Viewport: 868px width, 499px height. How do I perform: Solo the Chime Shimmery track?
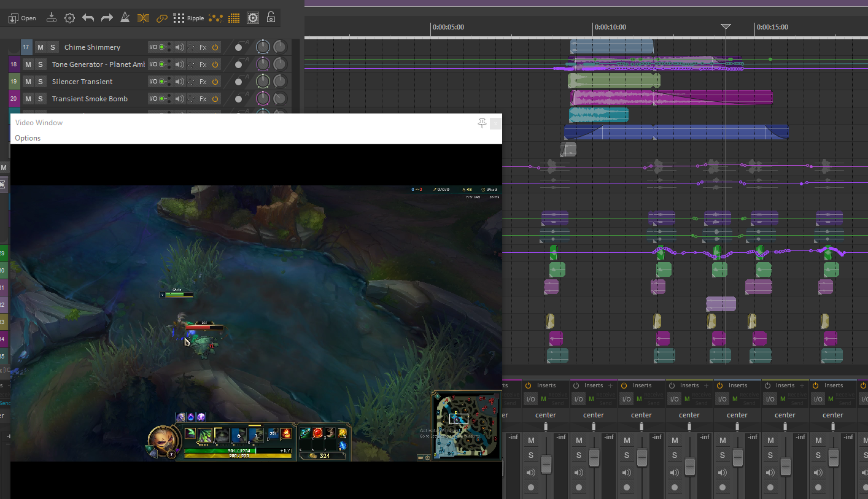tap(53, 47)
